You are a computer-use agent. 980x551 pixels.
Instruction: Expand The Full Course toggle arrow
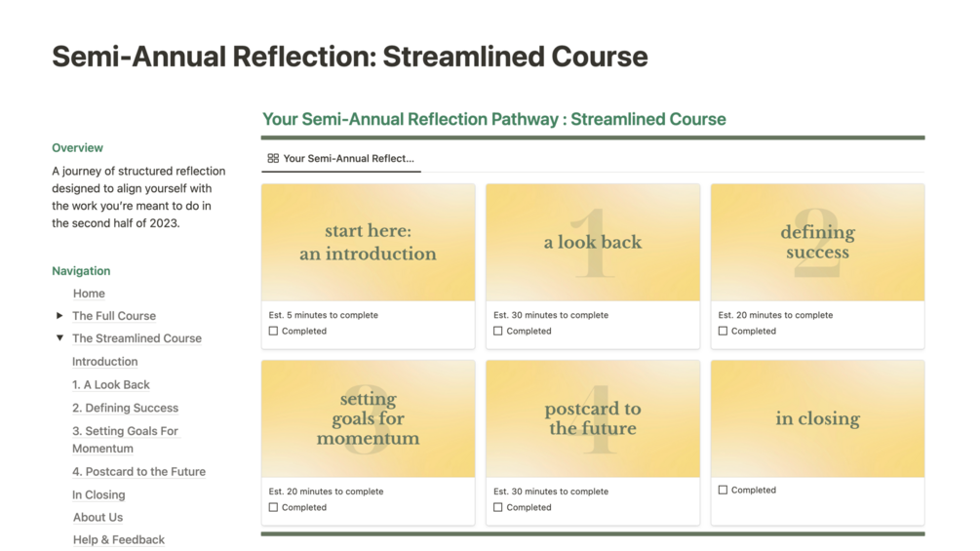click(x=59, y=316)
